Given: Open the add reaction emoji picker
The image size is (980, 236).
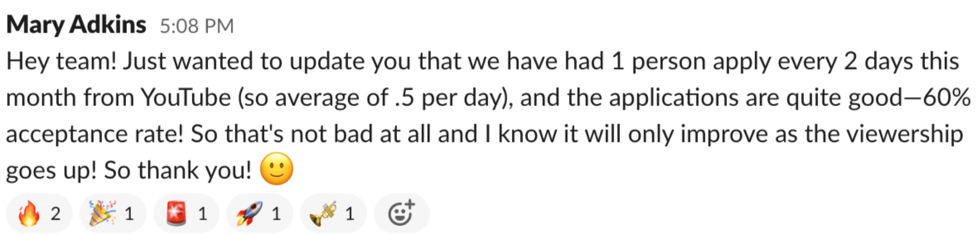Looking at the screenshot, I should pyautogui.click(x=401, y=214).
